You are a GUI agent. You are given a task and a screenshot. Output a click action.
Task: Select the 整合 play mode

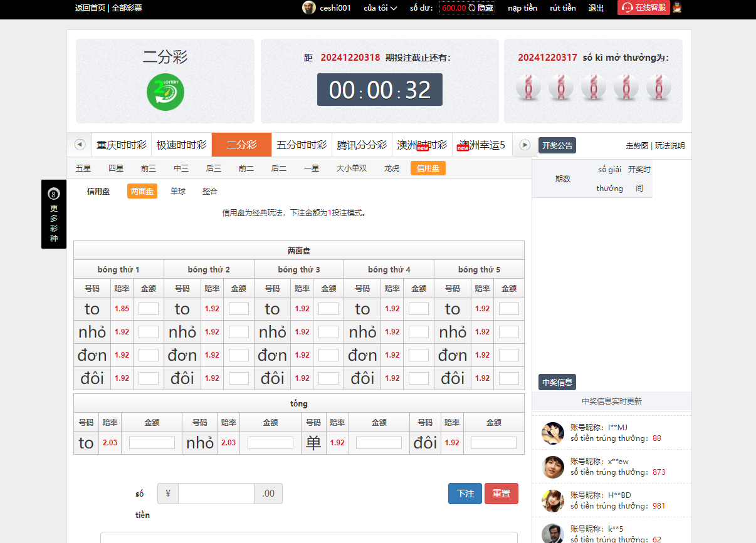click(x=210, y=192)
